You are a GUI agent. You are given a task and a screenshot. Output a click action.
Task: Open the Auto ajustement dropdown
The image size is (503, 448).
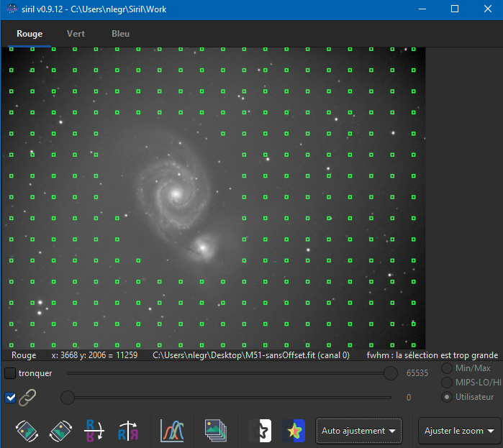coord(358,431)
